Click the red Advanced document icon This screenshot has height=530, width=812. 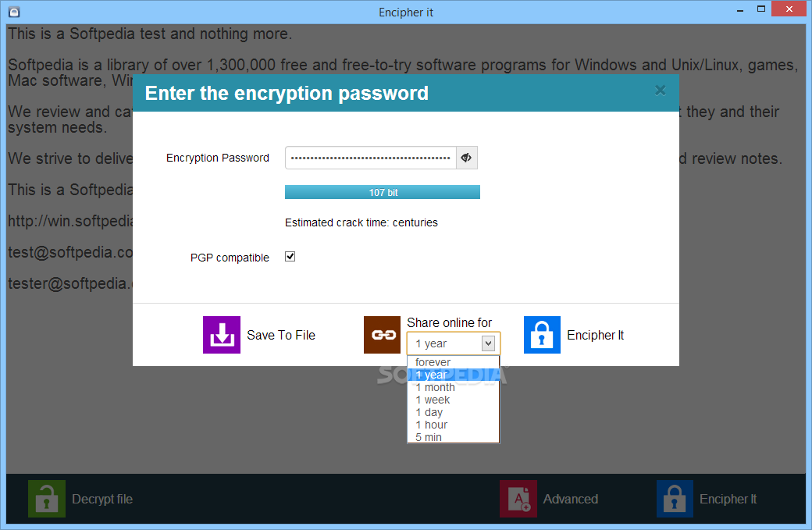[x=518, y=499]
